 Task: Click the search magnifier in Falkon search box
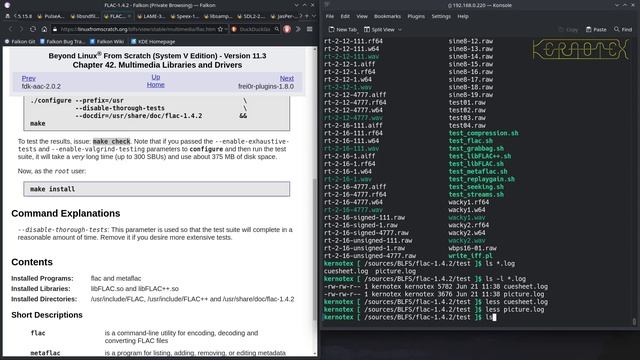pyautogui.click(x=277, y=29)
